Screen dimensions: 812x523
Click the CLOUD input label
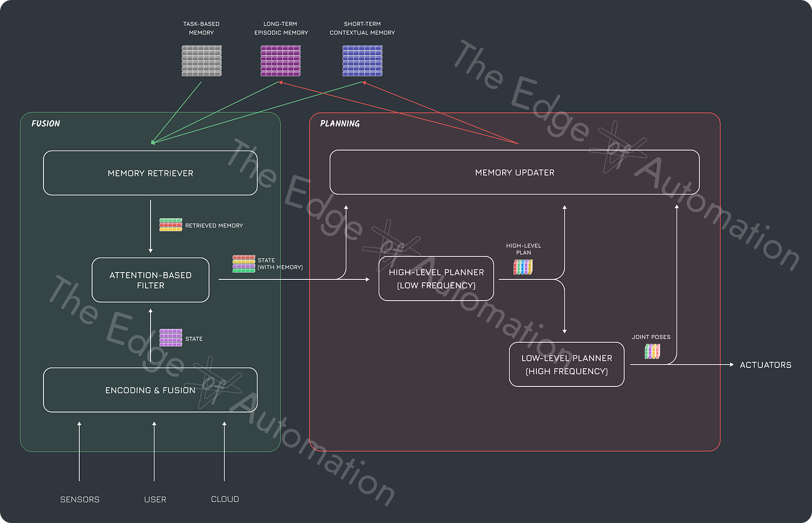[x=225, y=499]
